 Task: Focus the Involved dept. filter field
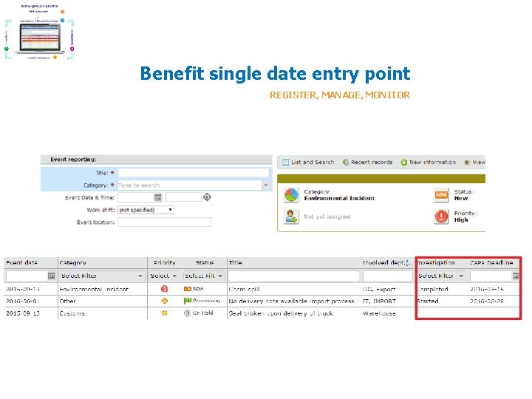(x=387, y=276)
